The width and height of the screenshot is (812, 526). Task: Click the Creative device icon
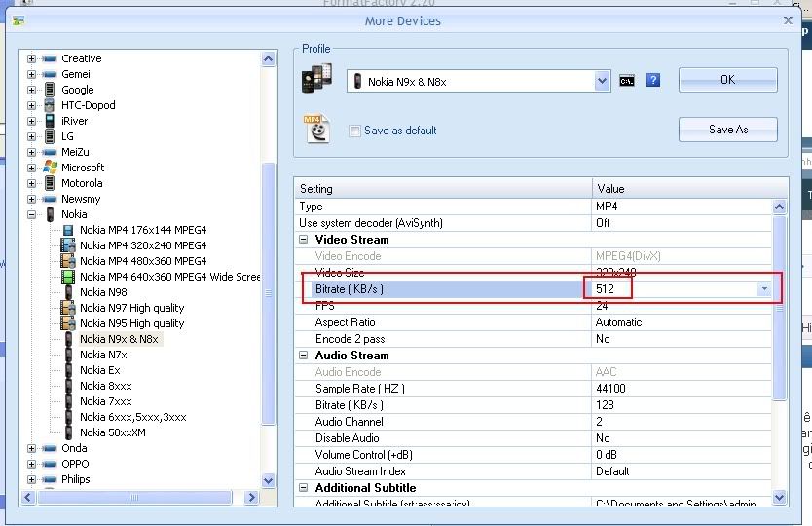[x=50, y=58]
